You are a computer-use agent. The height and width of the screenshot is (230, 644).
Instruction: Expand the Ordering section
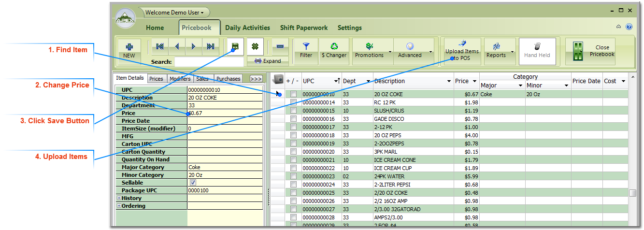pyautogui.click(x=119, y=206)
